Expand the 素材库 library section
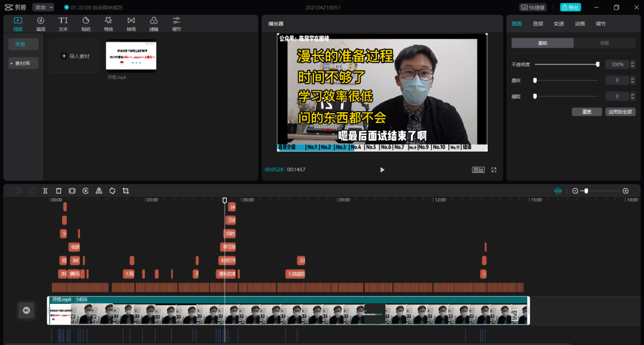The width and height of the screenshot is (644, 345). coord(23,63)
